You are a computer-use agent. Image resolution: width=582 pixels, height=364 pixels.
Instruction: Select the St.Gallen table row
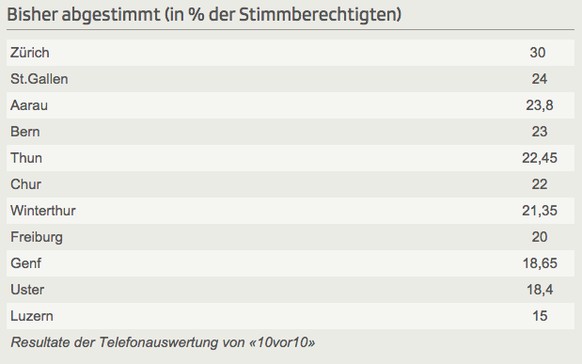(x=290, y=79)
